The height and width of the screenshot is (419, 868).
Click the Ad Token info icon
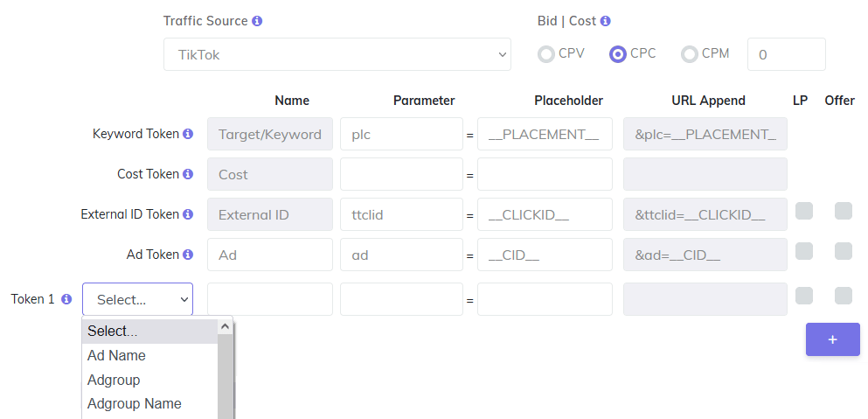pyautogui.click(x=188, y=255)
